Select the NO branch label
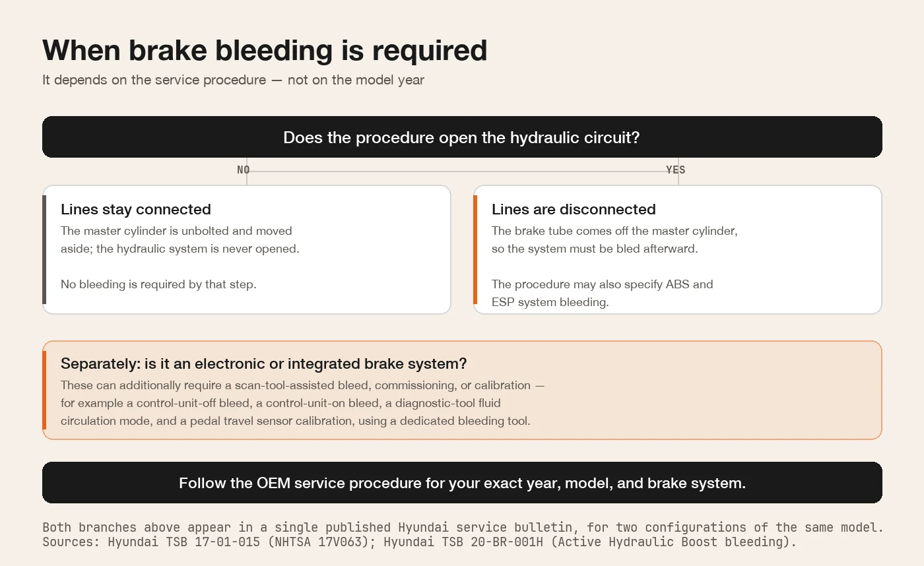924x566 pixels. point(244,170)
